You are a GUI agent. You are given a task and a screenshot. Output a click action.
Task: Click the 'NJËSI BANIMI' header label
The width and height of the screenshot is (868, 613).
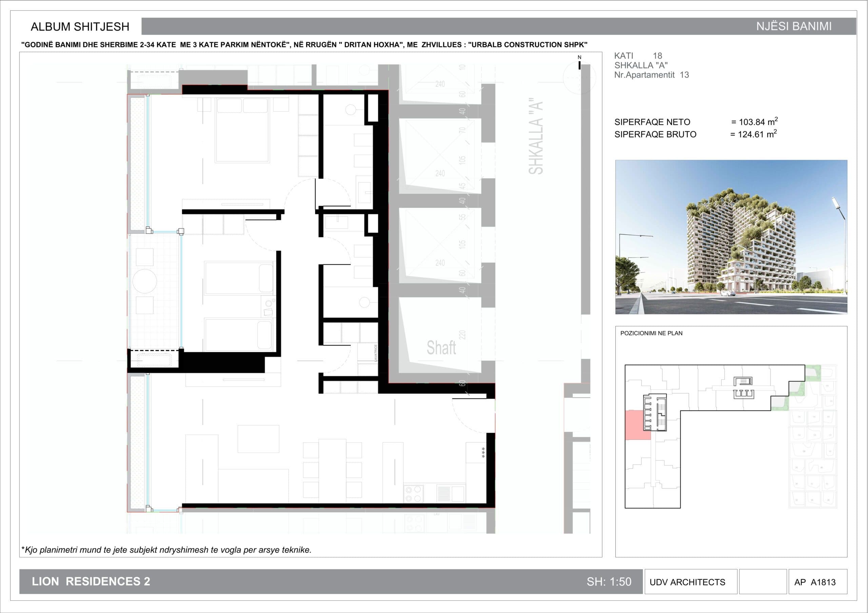coord(793,26)
